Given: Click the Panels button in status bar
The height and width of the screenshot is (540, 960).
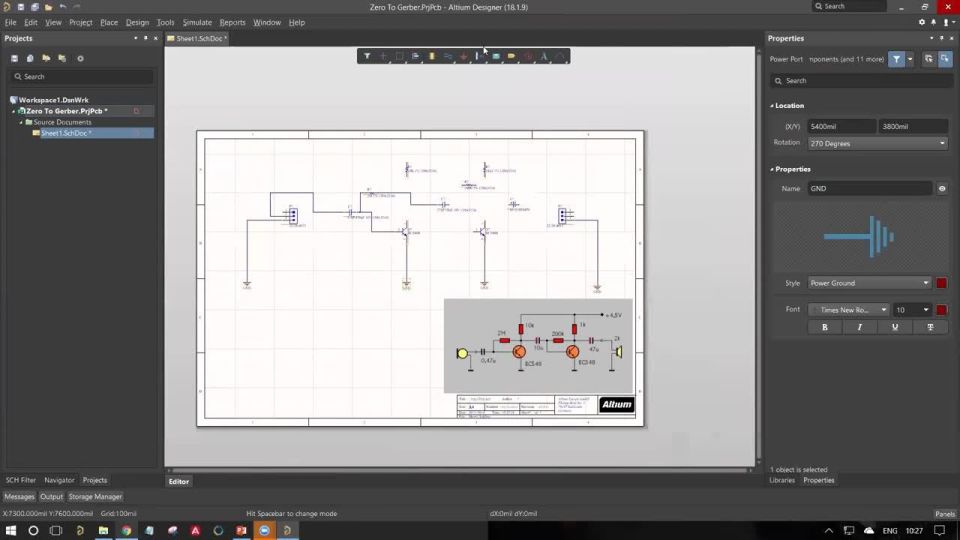Looking at the screenshot, I should click(x=945, y=514).
